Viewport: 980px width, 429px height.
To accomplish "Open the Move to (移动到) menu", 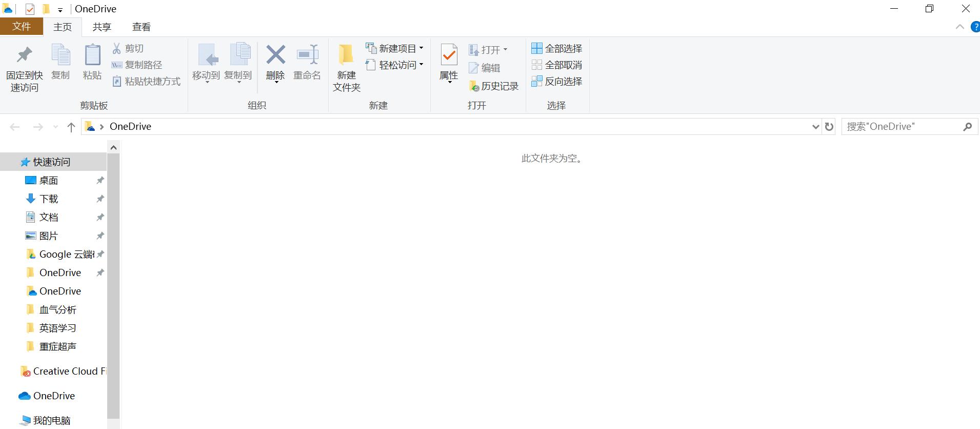I will [x=206, y=64].
